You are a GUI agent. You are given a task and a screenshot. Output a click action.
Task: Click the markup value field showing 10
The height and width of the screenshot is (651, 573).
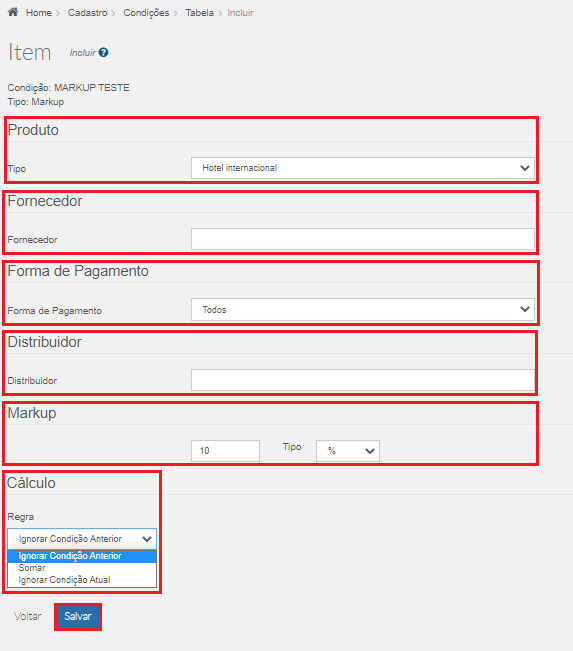225,450
